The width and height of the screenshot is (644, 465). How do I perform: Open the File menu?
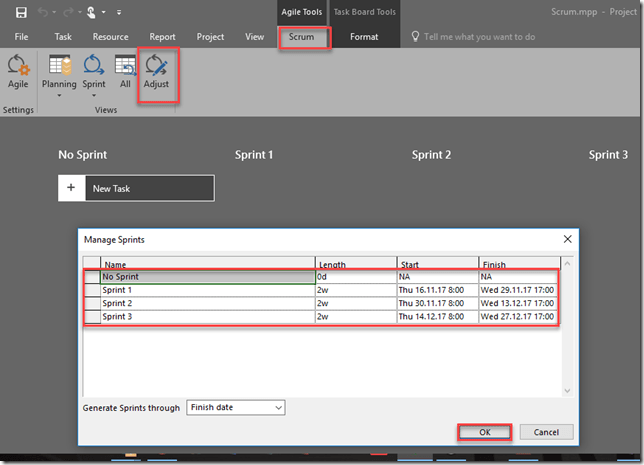pyautogui.click(x=21, y=37)
